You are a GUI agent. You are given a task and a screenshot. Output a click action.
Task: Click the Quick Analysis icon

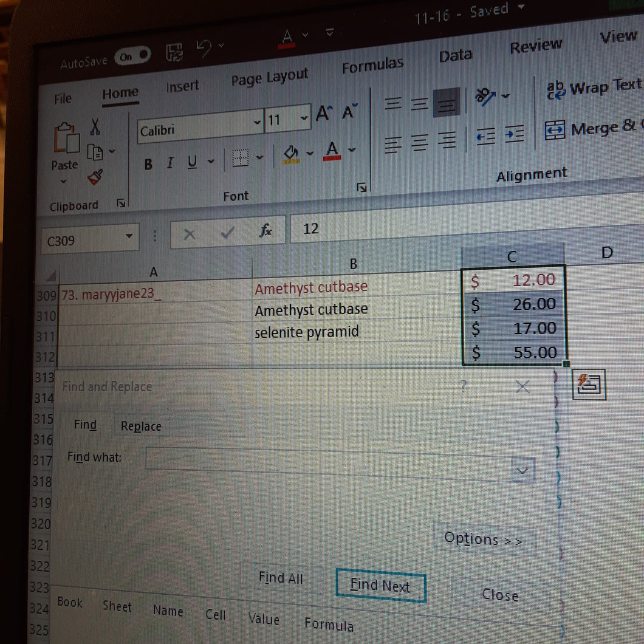coord(589,384)
